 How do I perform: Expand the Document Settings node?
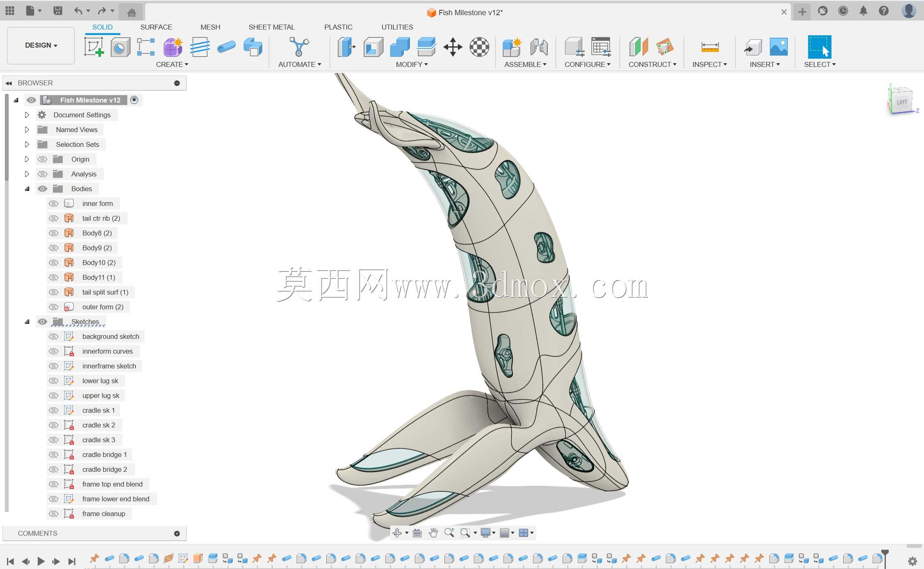(27, 115)
